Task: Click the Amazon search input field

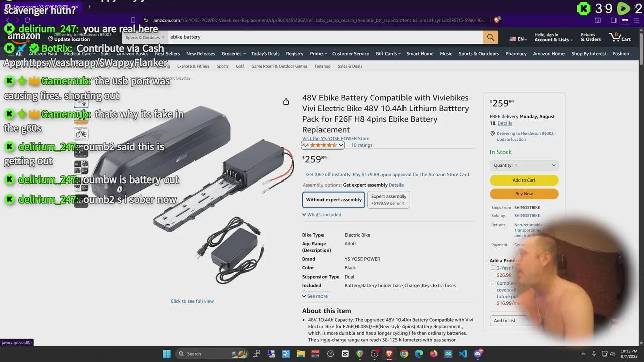Action: click(325, 37)
